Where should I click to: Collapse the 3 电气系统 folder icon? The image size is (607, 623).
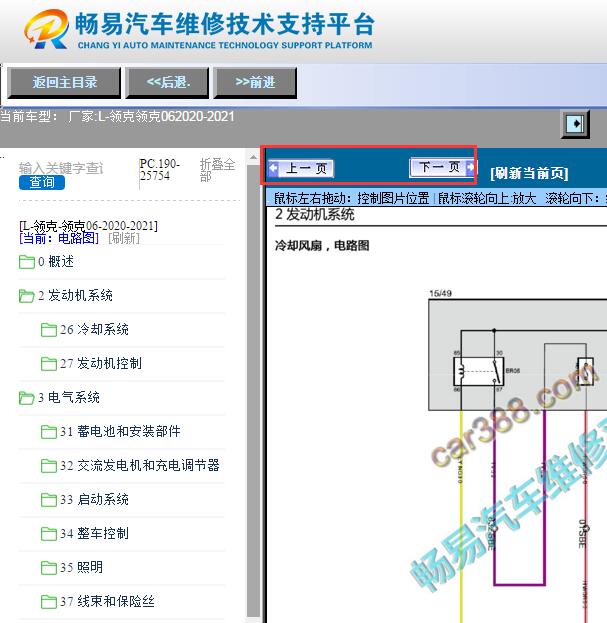[27, 398]
